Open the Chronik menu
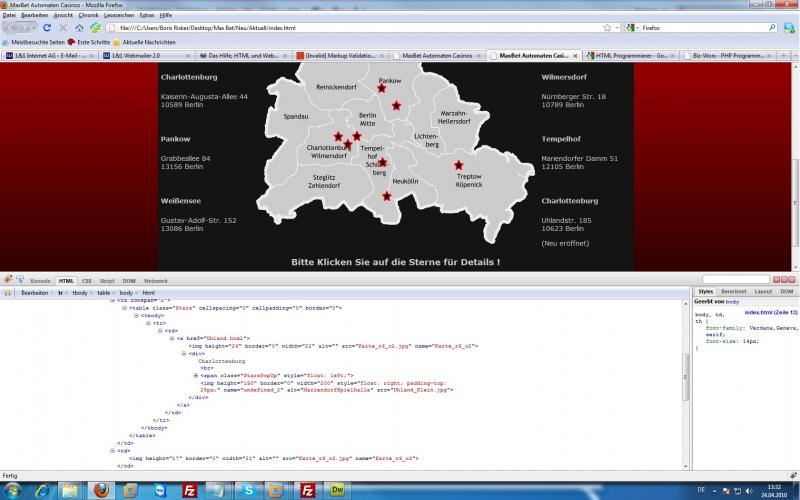Image resolution: width=800 pixels, height=500 pixels. click(x=88, y=16)
